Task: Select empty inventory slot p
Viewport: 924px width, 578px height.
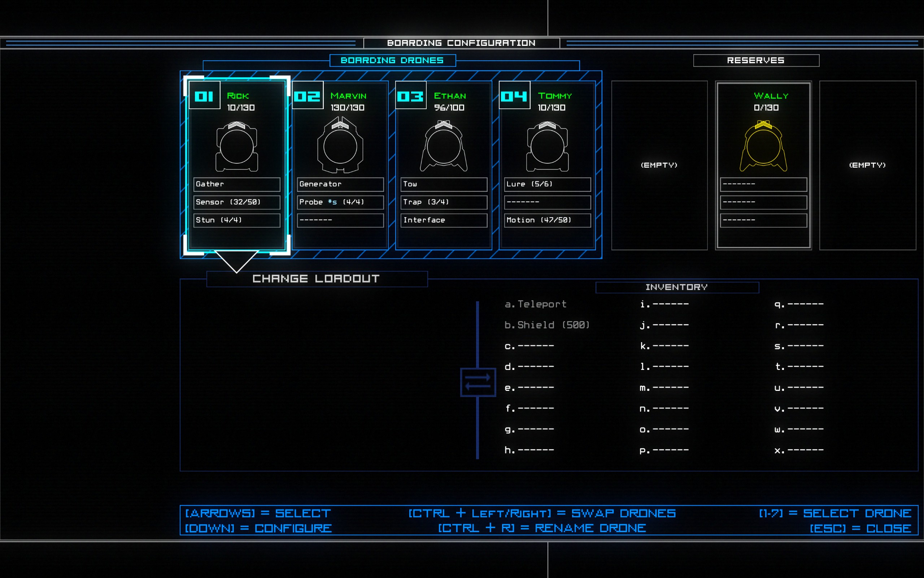Action: (664, 450)
